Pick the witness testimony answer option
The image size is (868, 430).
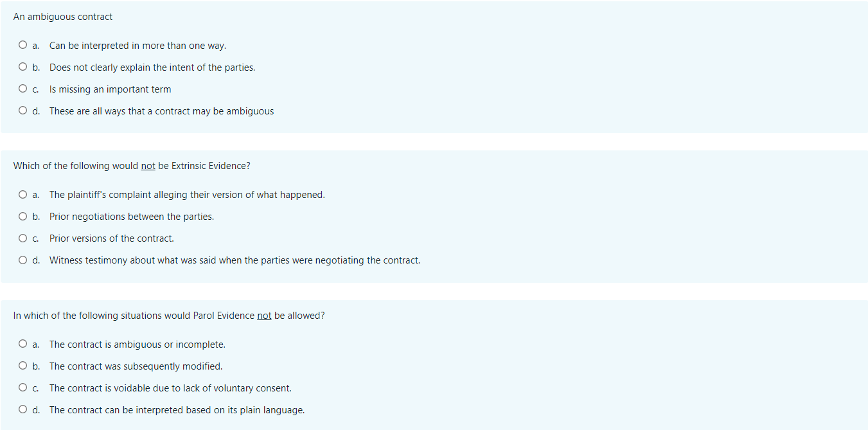[22, 260]
